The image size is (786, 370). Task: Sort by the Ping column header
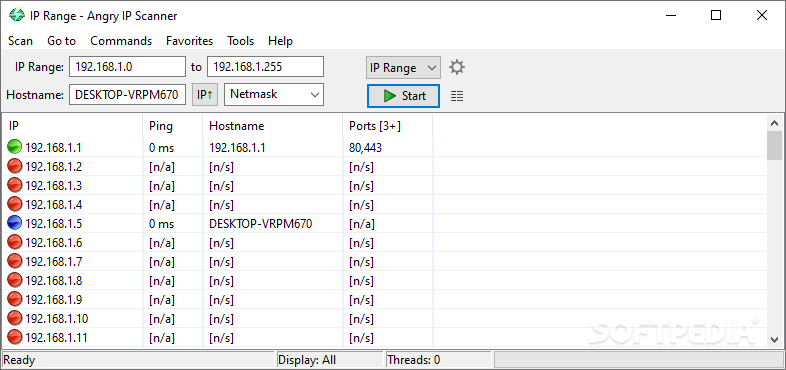pos(173,126)
